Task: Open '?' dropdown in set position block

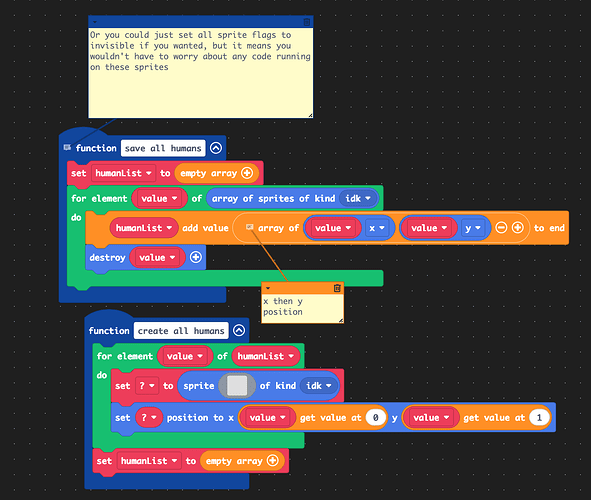Action: pos(149,418)
